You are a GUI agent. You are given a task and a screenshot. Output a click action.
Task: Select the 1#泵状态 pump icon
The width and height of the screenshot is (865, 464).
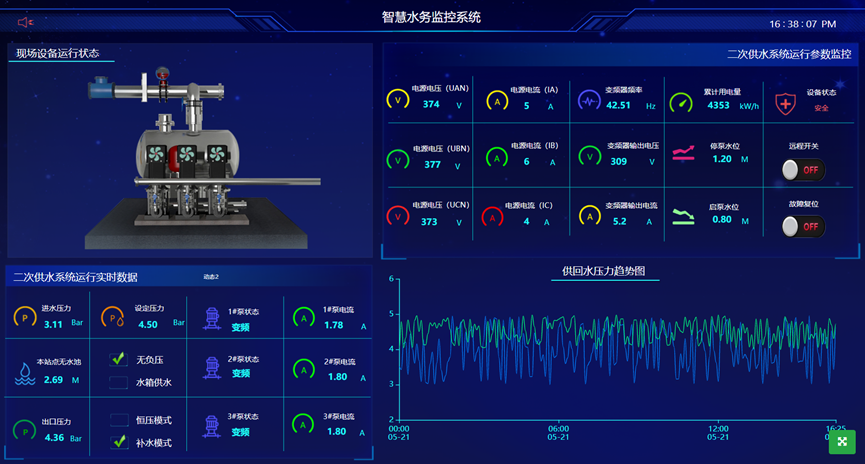coord(211,318)
